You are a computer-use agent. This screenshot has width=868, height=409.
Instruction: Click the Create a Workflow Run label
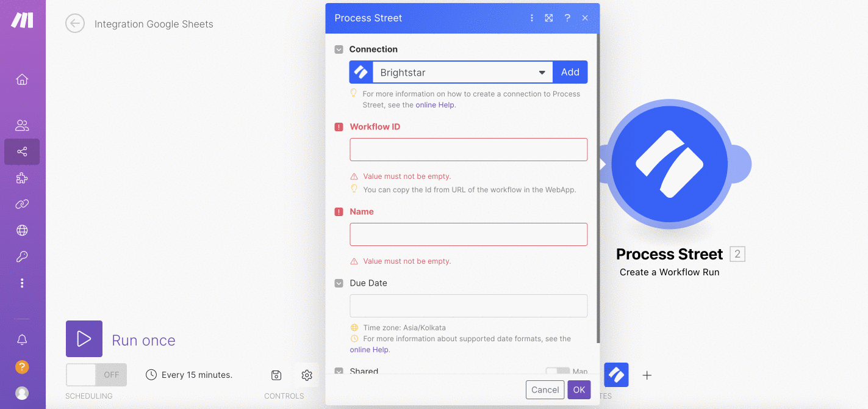(x=670, y=272)
